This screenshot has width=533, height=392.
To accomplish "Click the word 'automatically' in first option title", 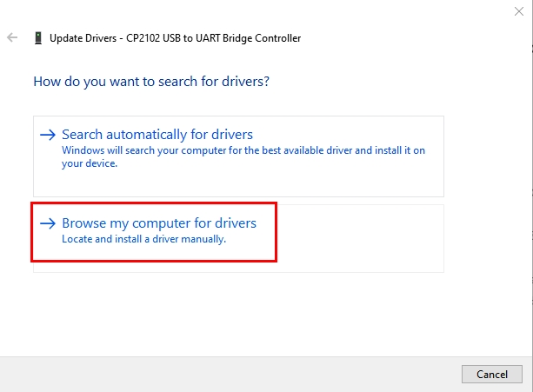I will click(x=146, y=135).
